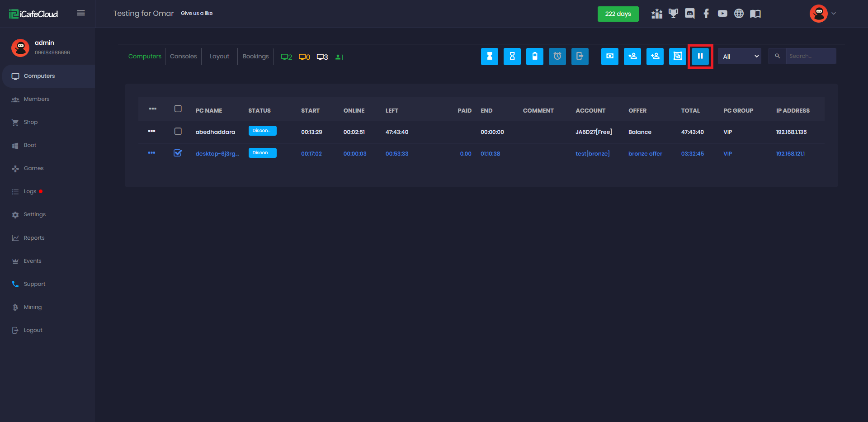Toggle the select-all checkbox in table header
This screenshot has width=868, height=422.
[x=178, y=109]
